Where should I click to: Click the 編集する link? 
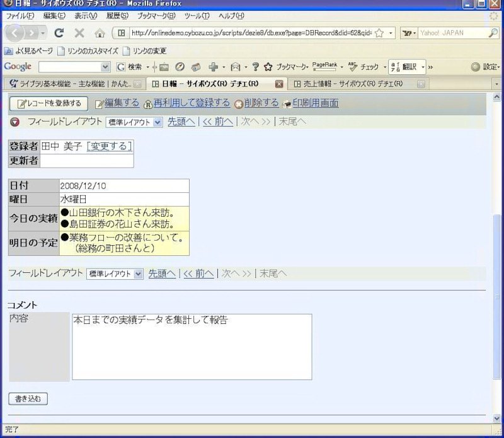click(x=122, y=103)
